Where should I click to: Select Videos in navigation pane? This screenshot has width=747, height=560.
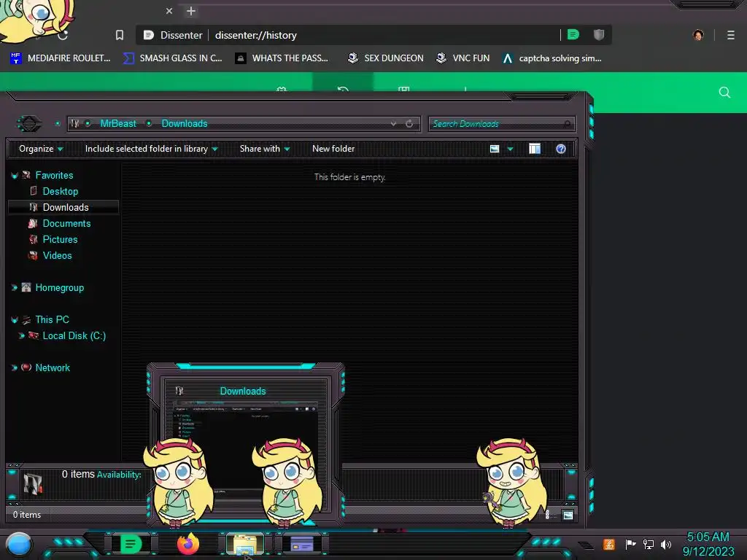pos(57,256)
